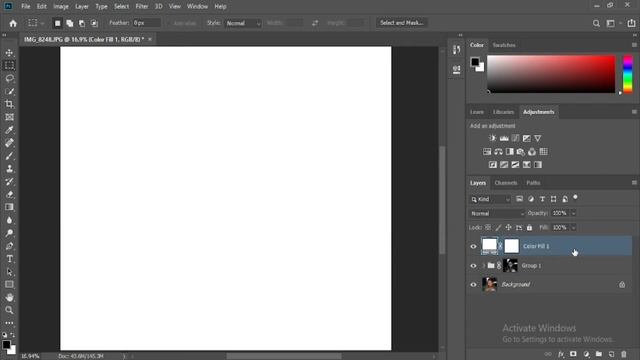Hide the Group 1 layer
This screenshot has height=360, width=640.
click(473, 266)
